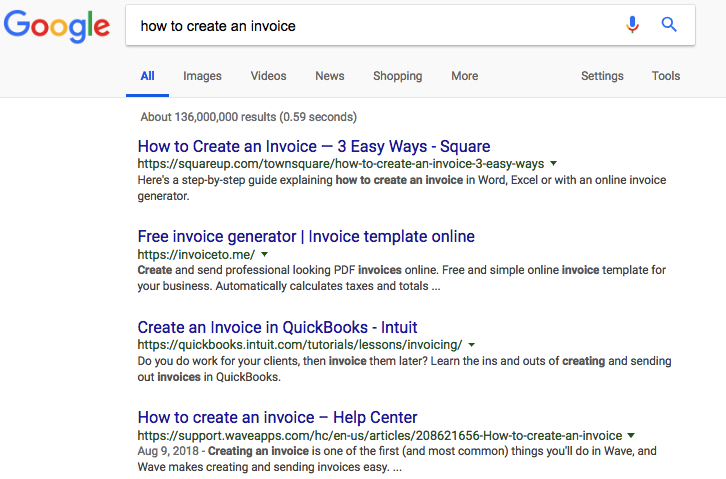Viewport: 726px width, 479px height.
Task: Open the More search options menu
Action: click(465, 76)
